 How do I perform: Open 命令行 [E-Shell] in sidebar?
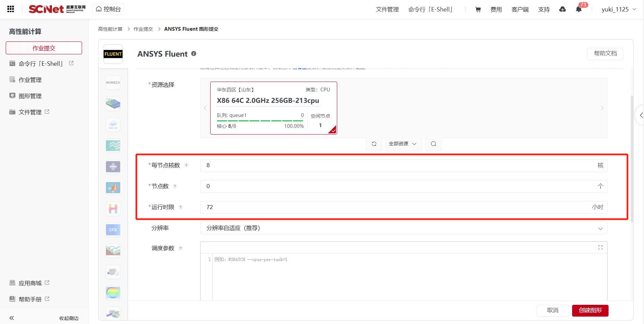tap(41, 64)
